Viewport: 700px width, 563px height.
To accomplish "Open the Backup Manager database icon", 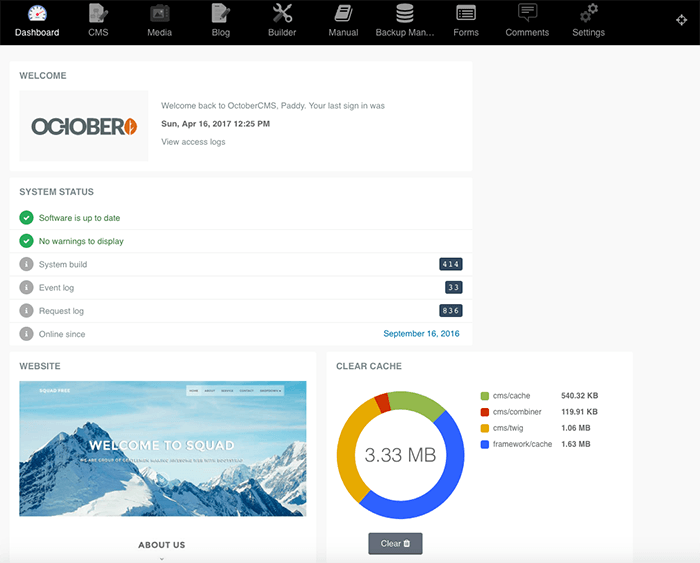I will pyautogui.click(x=404, y=13).
